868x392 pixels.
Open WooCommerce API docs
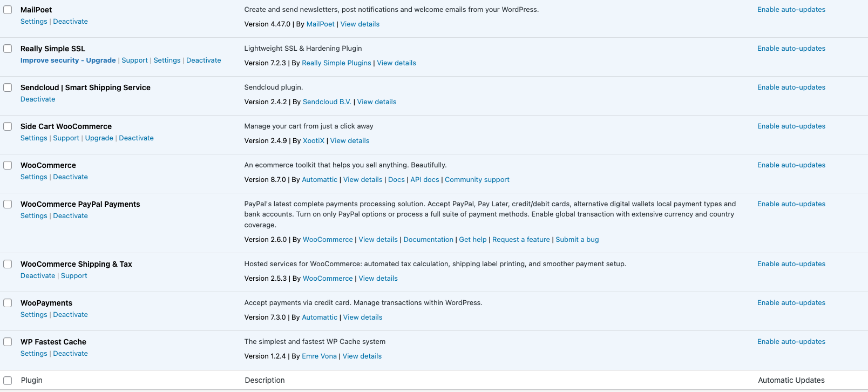pos(424,179)
